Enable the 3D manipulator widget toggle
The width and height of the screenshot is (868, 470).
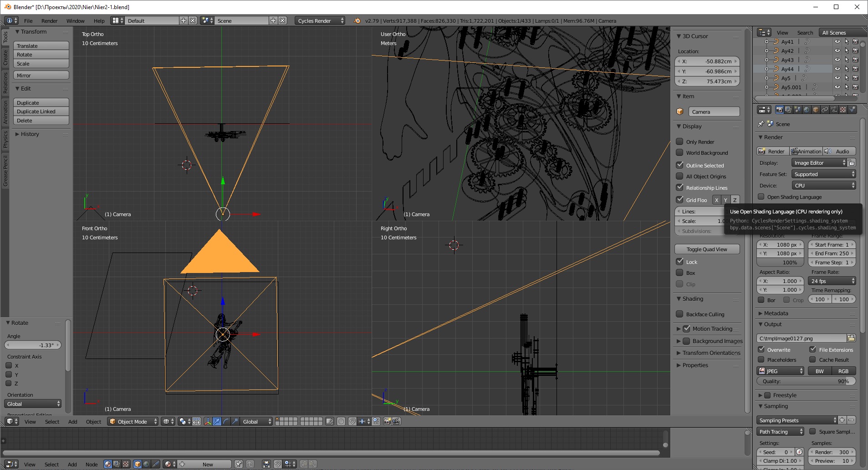pyautogui.click(x=208, y=421)
